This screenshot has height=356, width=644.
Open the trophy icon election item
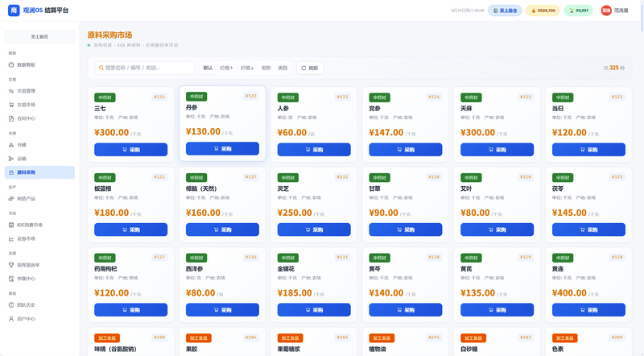tap(11, 265)
